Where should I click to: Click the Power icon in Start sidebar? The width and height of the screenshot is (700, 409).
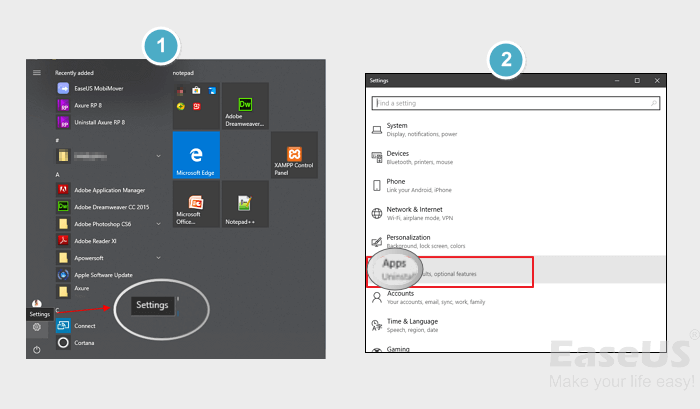[37, 350]
